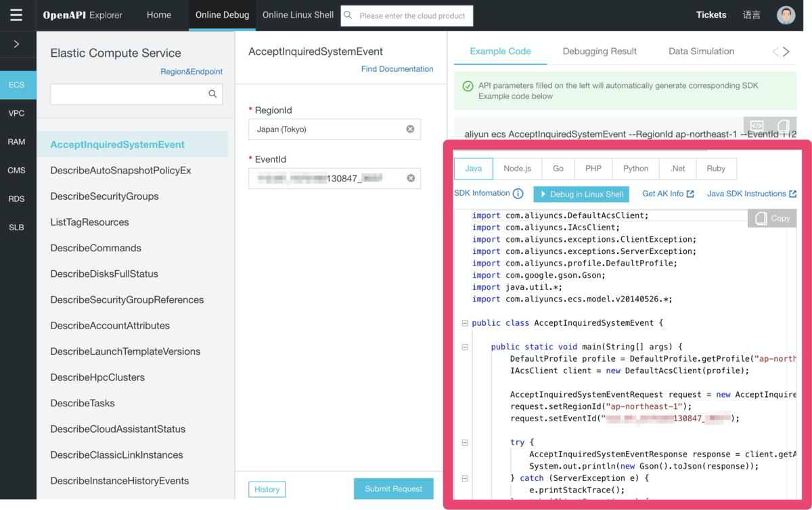
Task: Collapse the AcceptInquiredSystemEvent class code block
Action: click(x=465, y=323)
